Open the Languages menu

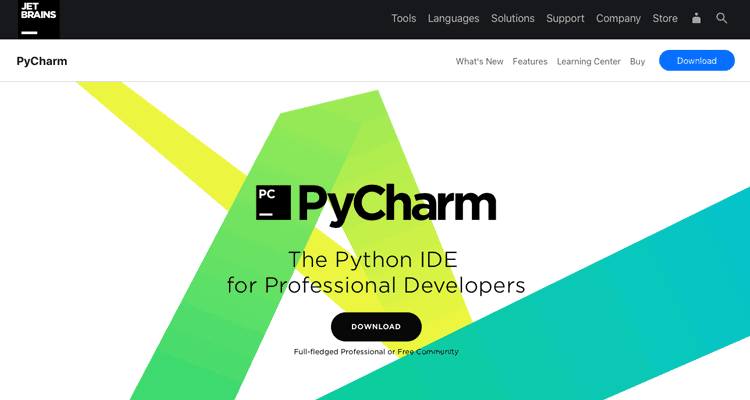pos(453,18)
